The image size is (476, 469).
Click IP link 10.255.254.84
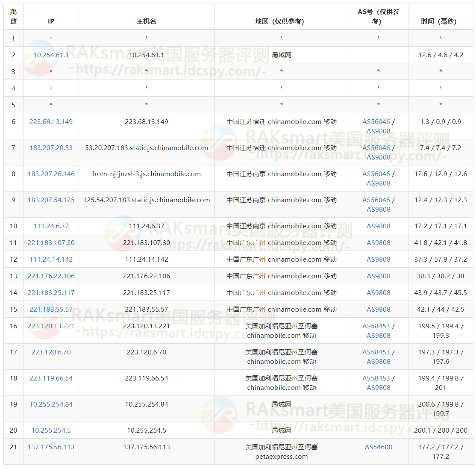point(51,404)
